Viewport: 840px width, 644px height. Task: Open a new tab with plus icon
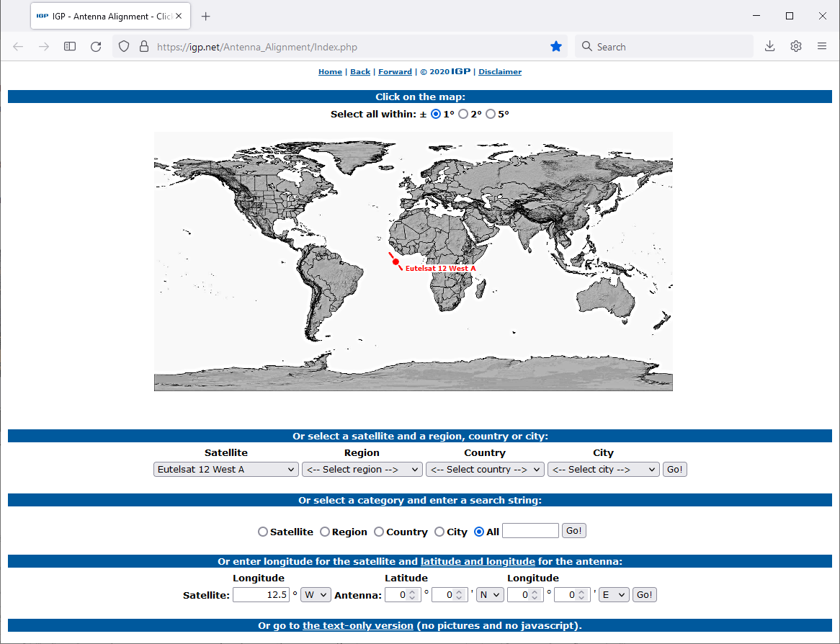(206, 17)
